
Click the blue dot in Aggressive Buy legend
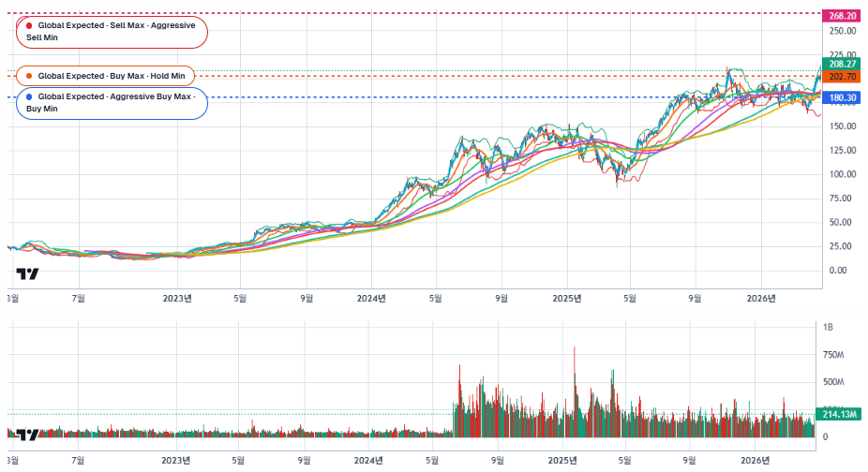point(30,96)
